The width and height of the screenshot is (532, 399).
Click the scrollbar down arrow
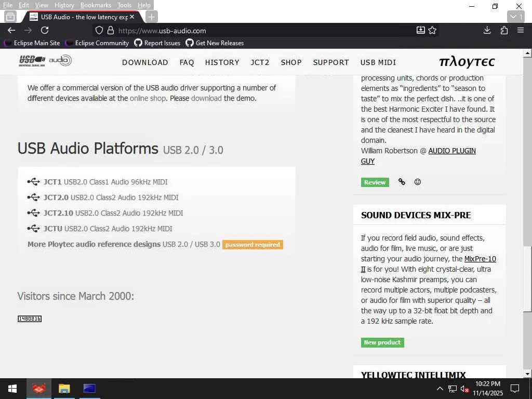coord(528,374)
